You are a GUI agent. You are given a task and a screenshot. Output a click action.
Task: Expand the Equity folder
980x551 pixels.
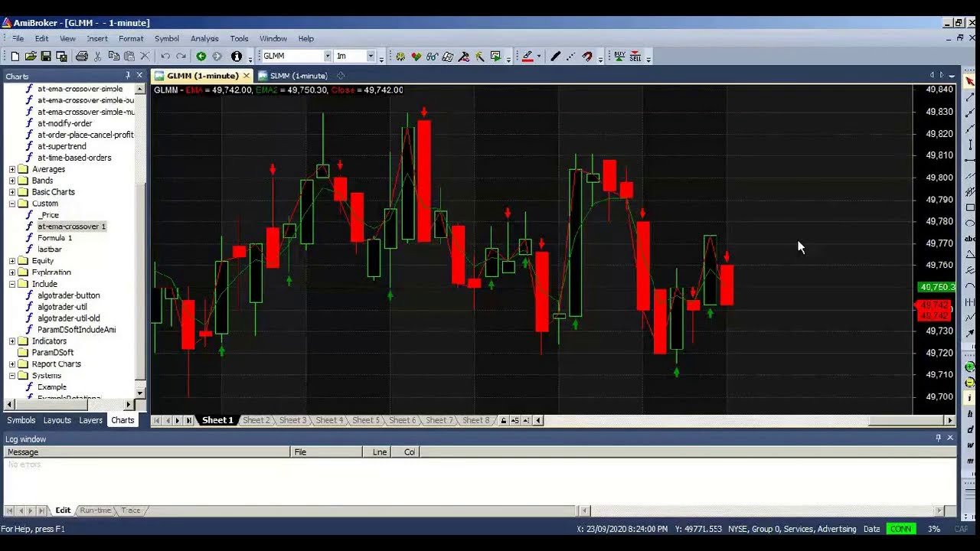point(12,261)
